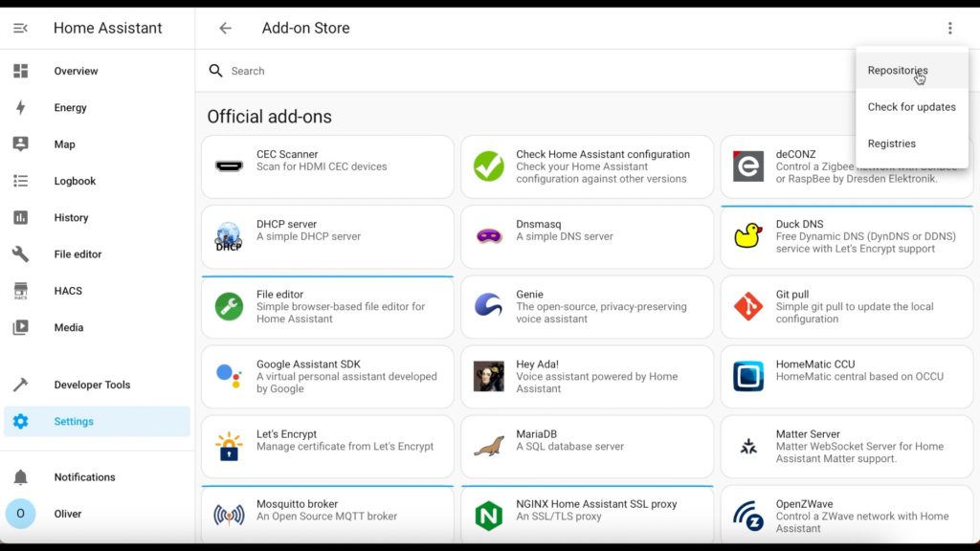The height and width of the screenshot is (551, 980).
Task: Go to Overview in the sidebar
Action: pos(97,71)
